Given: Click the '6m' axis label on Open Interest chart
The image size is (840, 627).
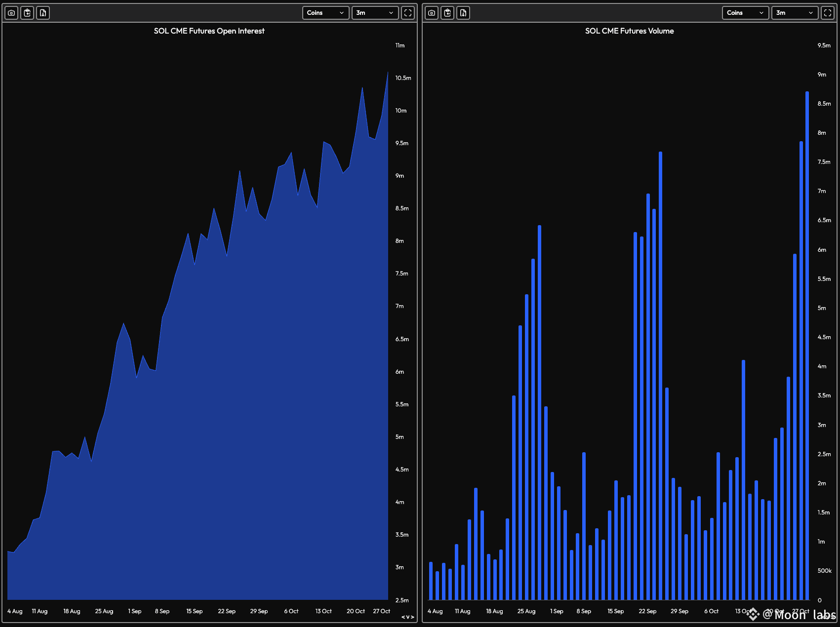Looking at the screenshot, I should click(400, 372).
